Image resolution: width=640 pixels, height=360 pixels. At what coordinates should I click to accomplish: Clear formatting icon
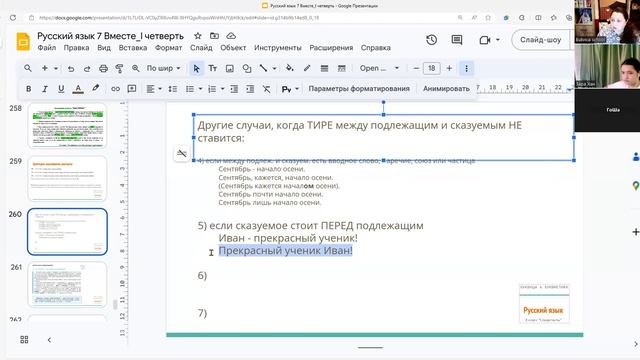tap(267, 89)
